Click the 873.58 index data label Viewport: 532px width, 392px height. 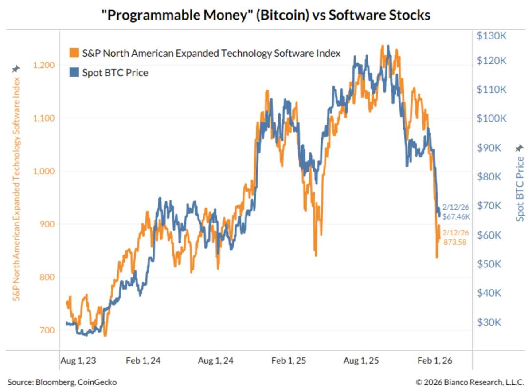tap(455, 243)
